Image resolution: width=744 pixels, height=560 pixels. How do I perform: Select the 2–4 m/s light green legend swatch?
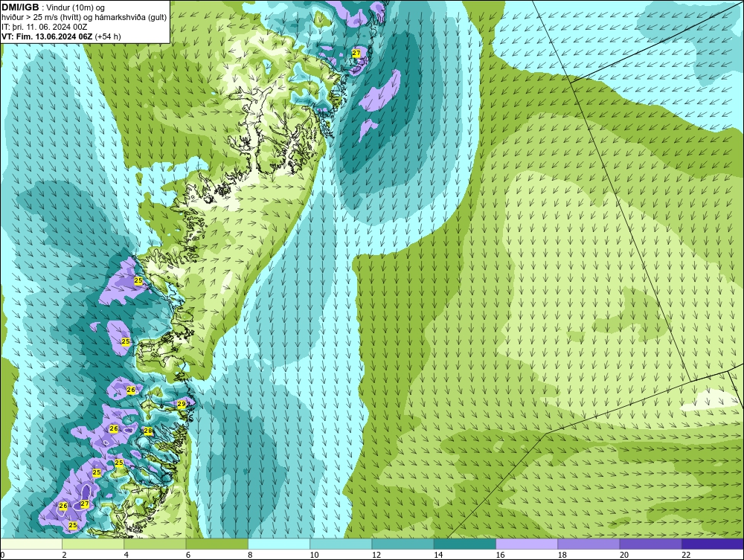tap(93, 544)
